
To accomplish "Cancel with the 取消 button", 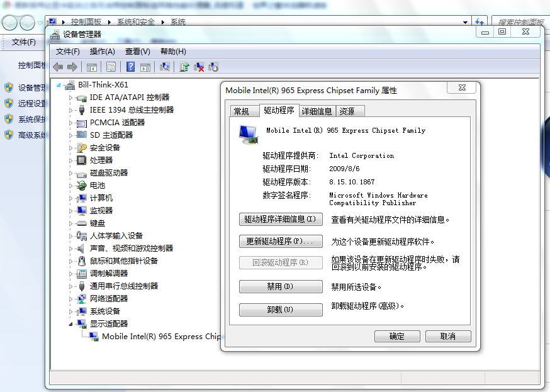I will (448, 336).
